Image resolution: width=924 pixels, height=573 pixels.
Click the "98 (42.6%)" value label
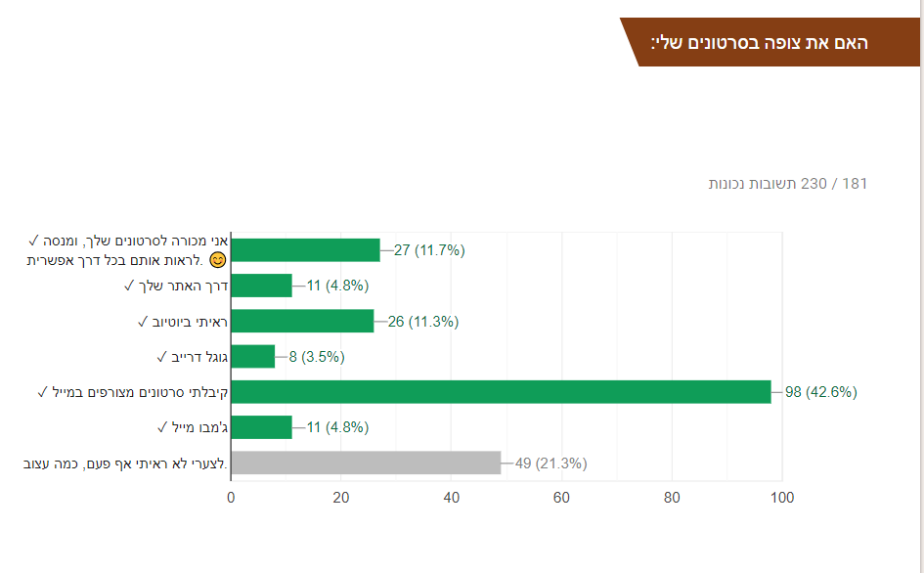pyautogui.click(x=821, y=392)
